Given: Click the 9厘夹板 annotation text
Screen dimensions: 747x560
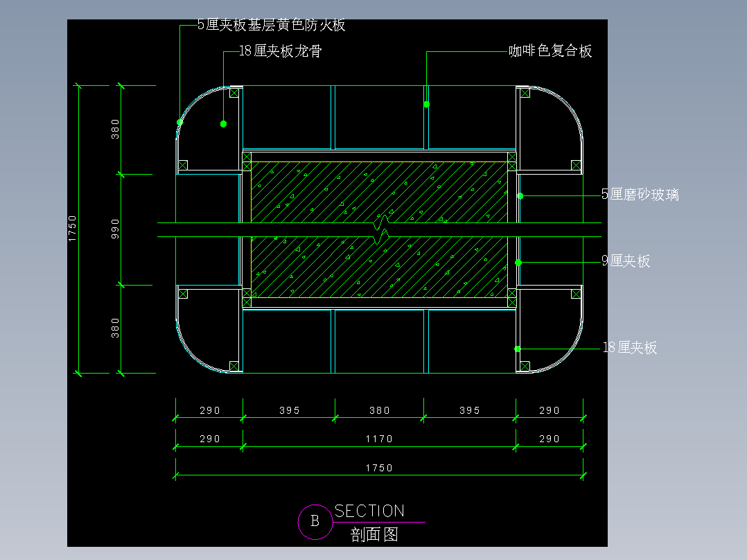Looking at the screenshot, I should click(x=626, y=261).
